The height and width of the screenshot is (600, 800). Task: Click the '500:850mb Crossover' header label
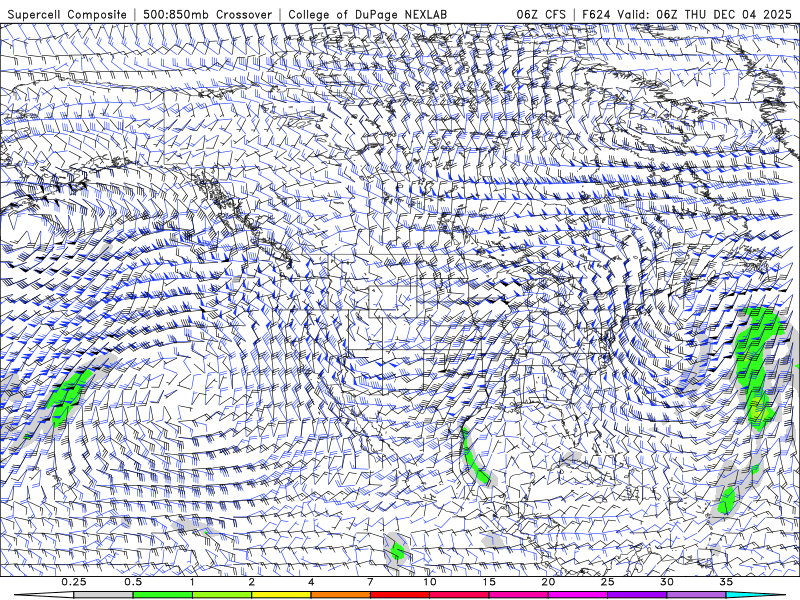click(208, 14)
